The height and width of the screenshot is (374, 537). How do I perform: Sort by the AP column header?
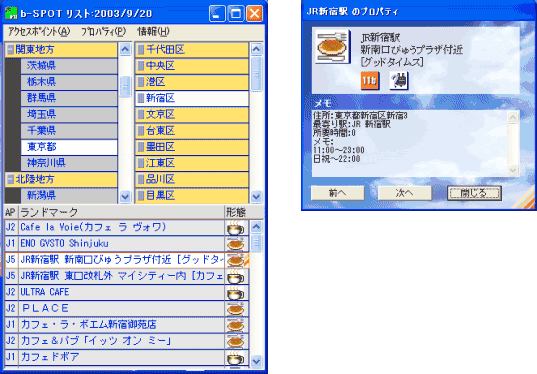[x=11, y=212]
